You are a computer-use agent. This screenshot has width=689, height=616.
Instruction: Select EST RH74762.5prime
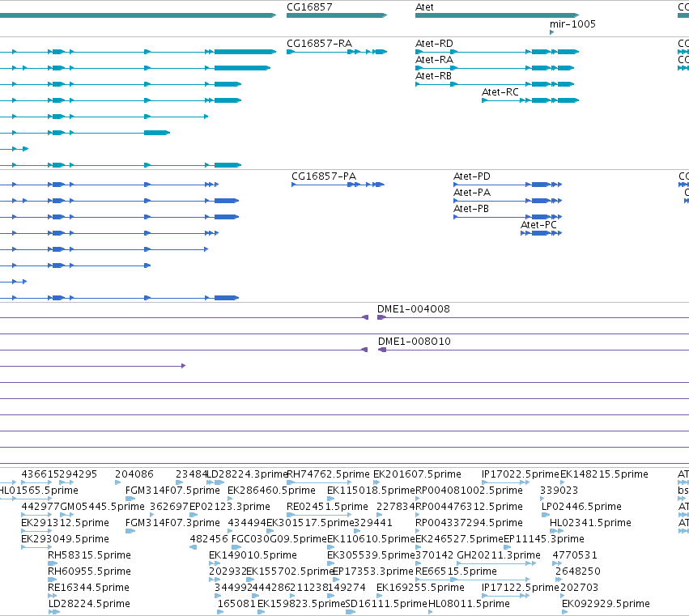click(x=328, y=474)
